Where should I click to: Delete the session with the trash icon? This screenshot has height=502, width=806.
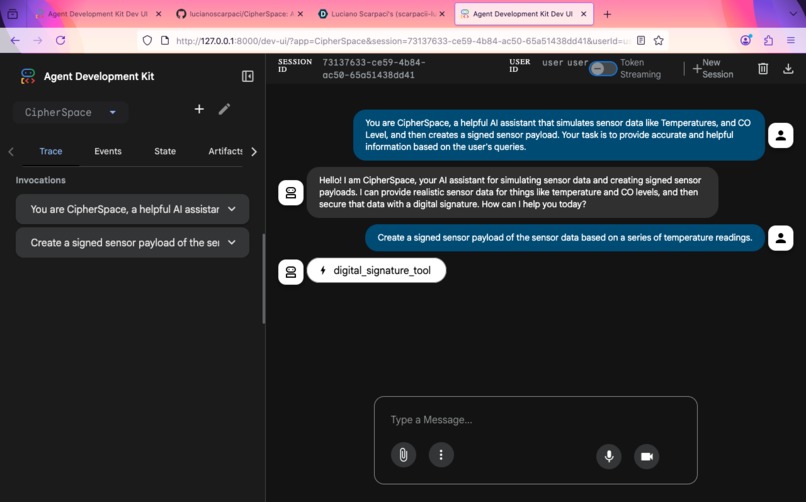click(763, 68)
